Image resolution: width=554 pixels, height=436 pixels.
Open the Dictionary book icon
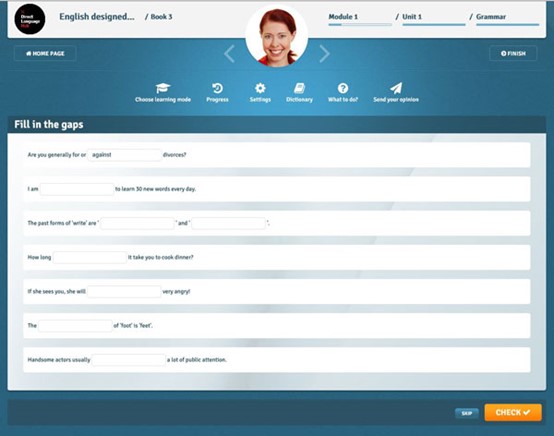point(300,88)
